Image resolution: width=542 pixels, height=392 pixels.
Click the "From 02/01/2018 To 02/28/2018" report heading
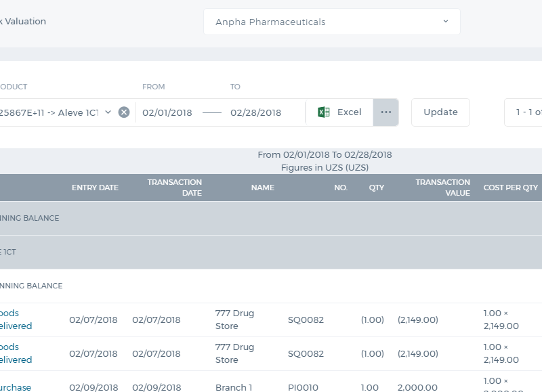[325, 155]
